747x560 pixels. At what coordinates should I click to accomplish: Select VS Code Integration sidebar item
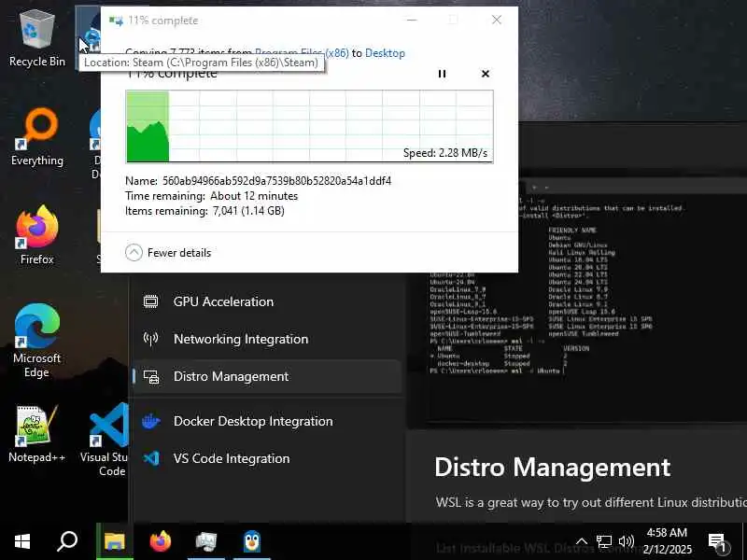pos(267,458)
